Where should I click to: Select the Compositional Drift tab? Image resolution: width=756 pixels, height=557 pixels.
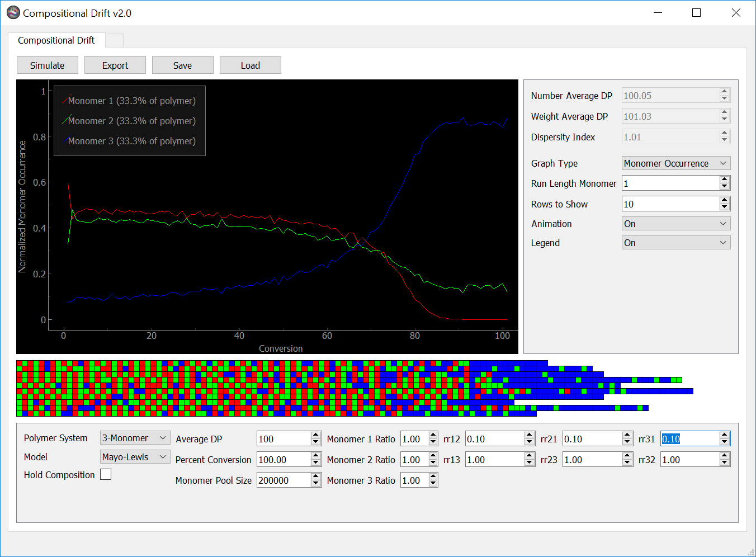click(56, 40)
